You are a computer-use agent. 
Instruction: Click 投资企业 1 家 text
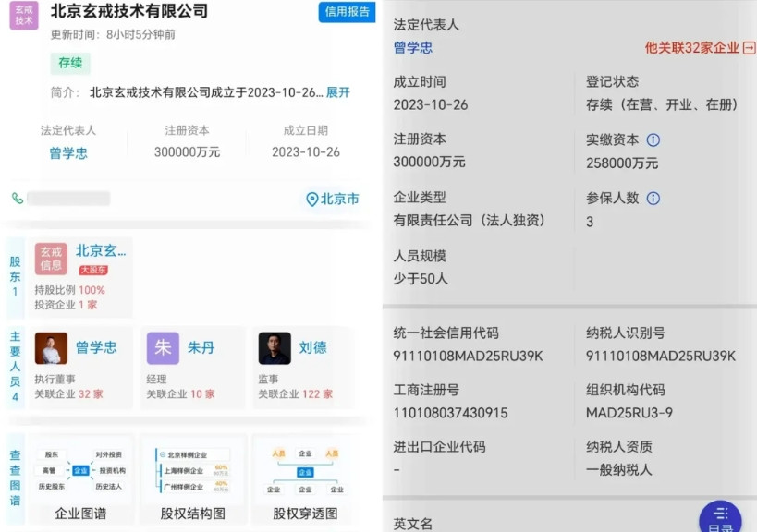click(x=67, y=305)
